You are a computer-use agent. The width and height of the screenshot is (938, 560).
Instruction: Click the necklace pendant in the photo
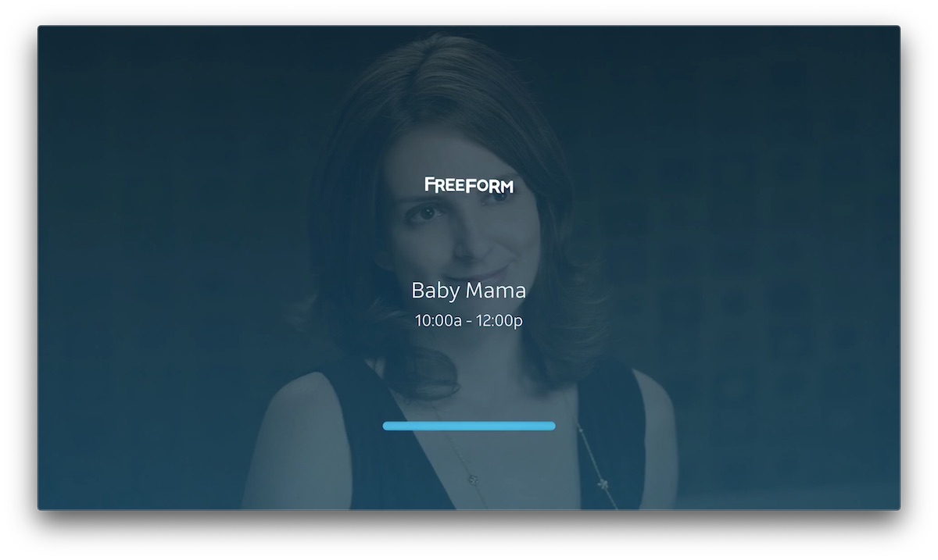(x=603, y=485)
